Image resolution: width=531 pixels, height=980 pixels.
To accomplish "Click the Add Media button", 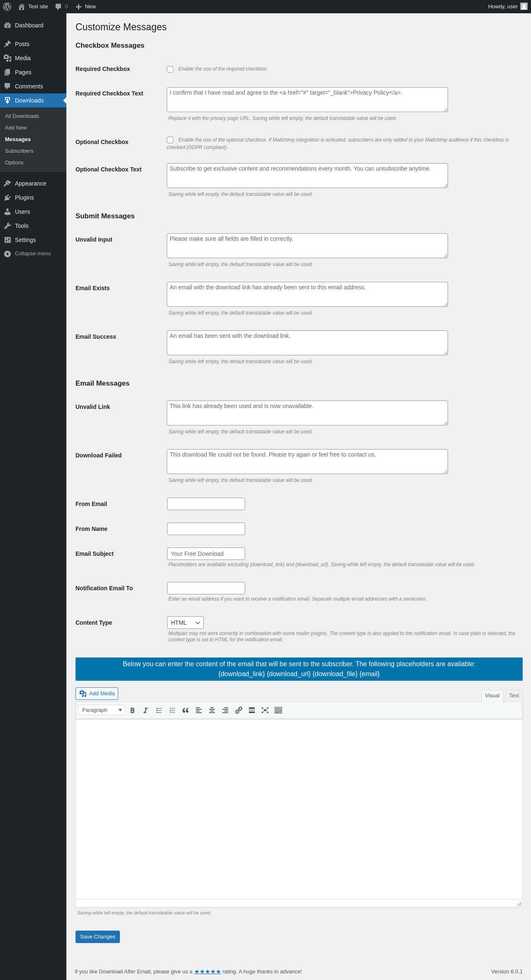I will click(97, 694).
